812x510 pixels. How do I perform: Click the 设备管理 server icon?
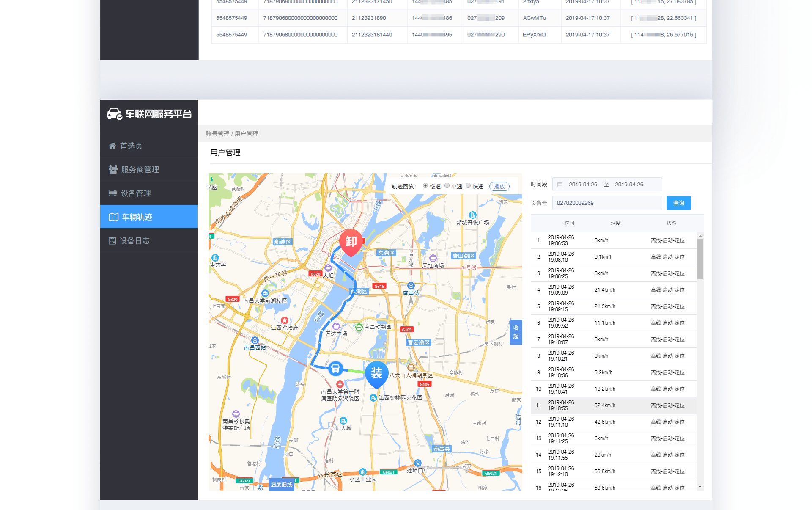tap(113, 193)
